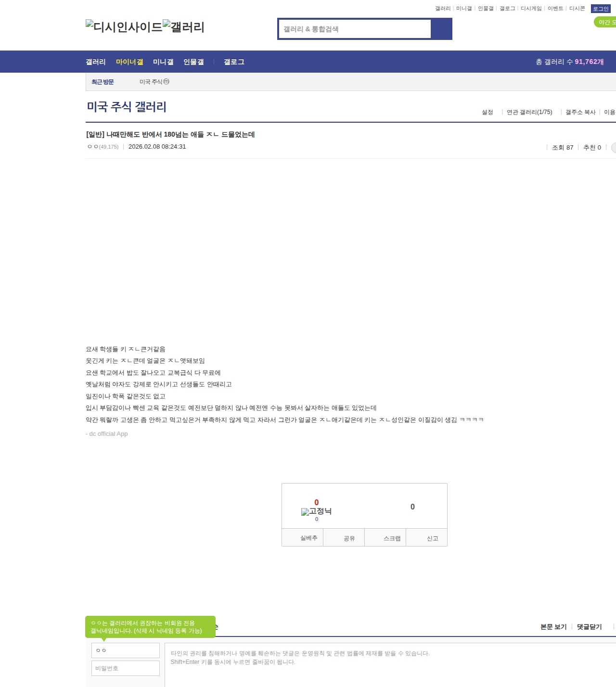
Task: Focus the 갤러리 & 통합검색 search field
Action: click(x=355, y=29)
